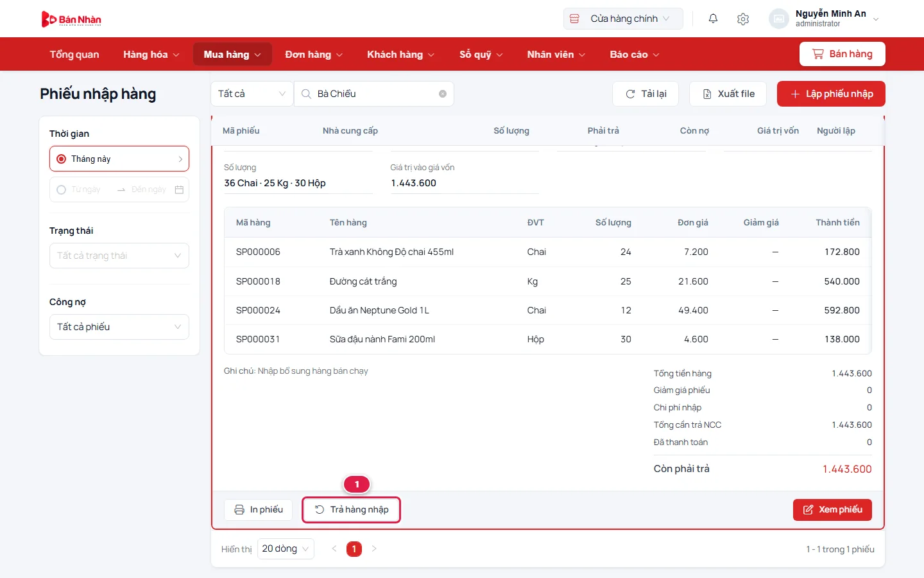Click the Bà Chiểu search field
This screenshot has width=924, height=578.
(374, 94)
